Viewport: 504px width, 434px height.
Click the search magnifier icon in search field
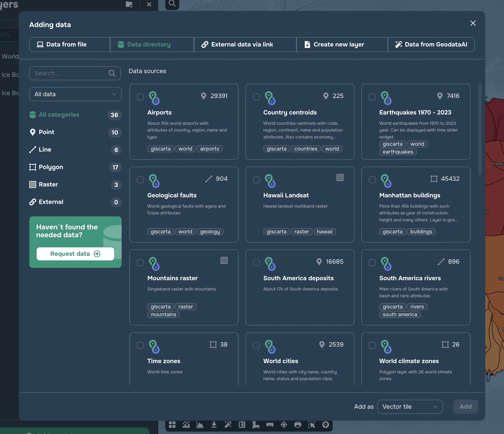[112, 73]
